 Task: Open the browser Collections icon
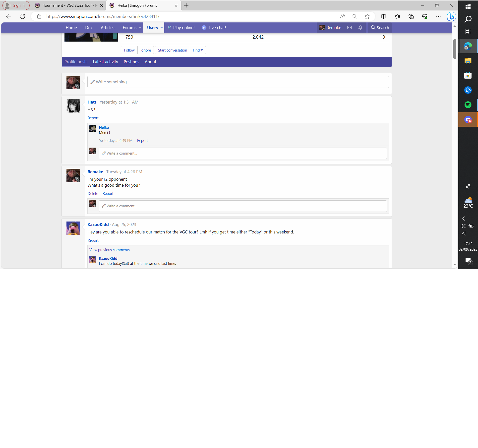click(411, 16)
